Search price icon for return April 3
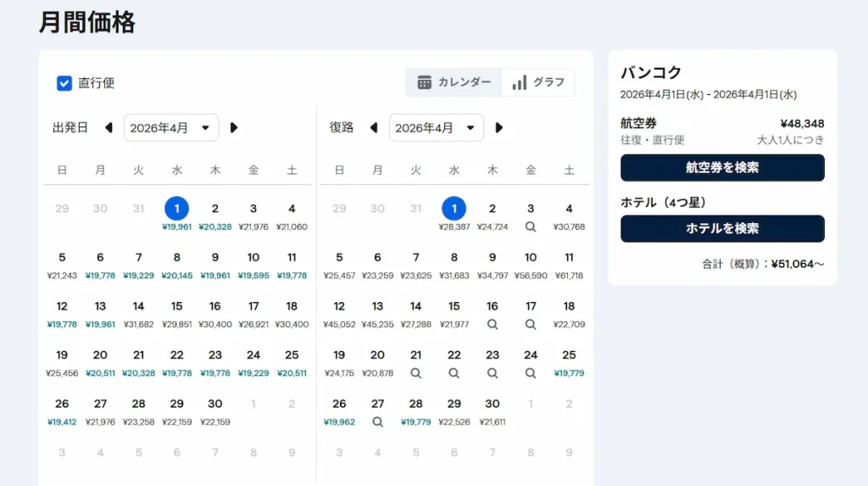 tap(531, 226)
